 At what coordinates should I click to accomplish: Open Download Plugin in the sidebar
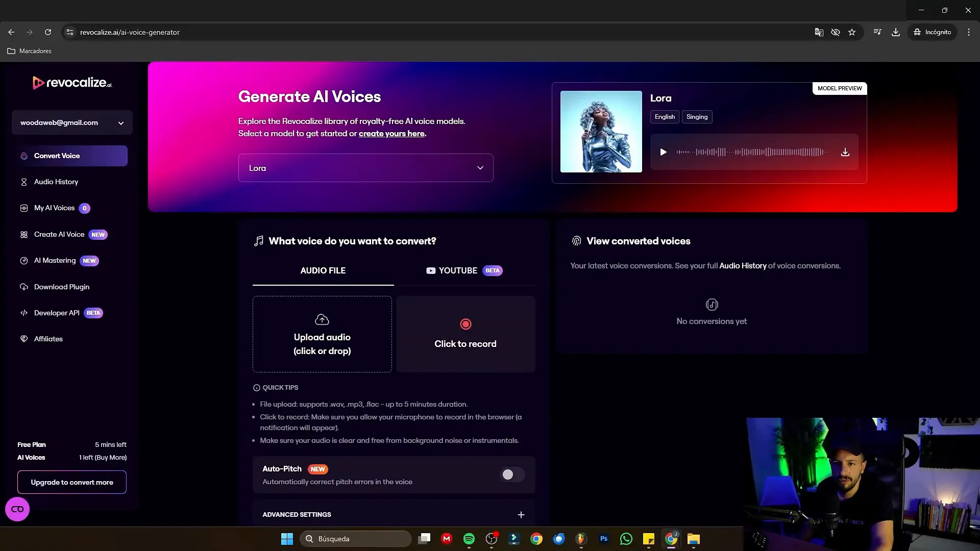[x=62, y=287]
